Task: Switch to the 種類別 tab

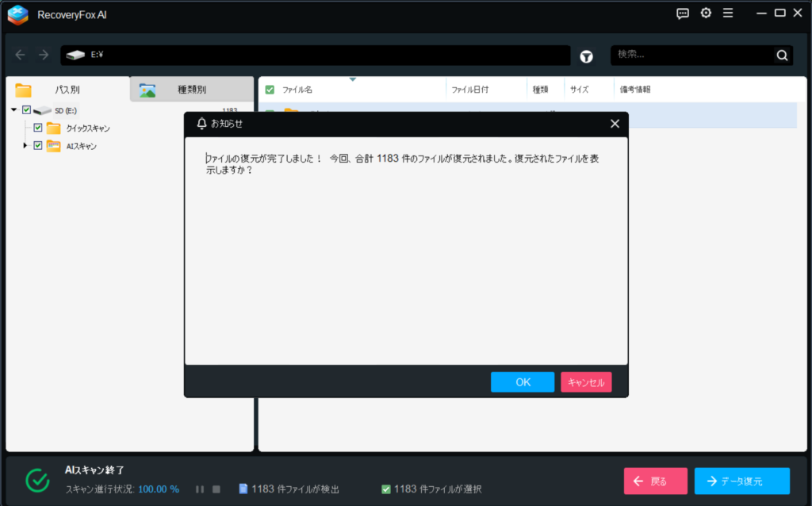Action: 191,90
